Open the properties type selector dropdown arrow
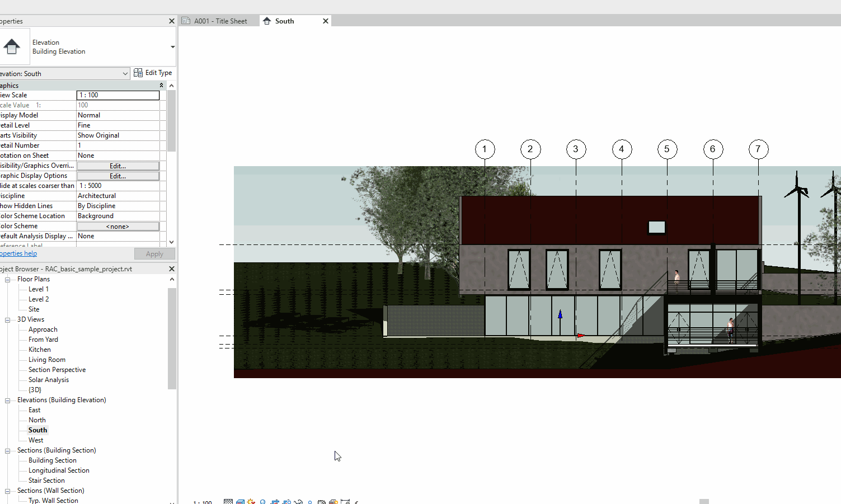Image resolution: width=841 pixels, height=504 pixels. pos(172,47)
